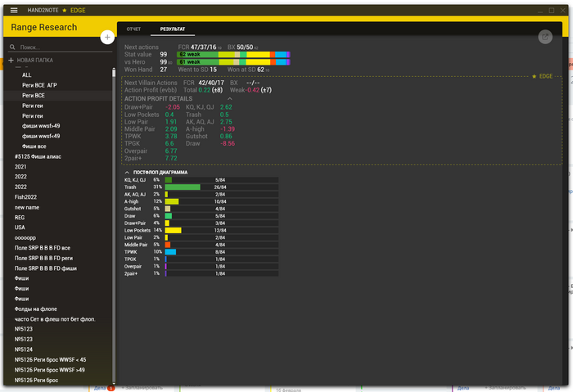
Task: Collapse ПОСТФЛОП ДИАГРАММА section
Action: (x=127, y=172)
